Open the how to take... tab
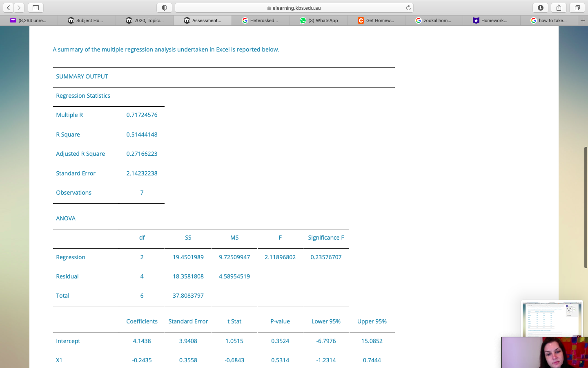 click(549, 20)
